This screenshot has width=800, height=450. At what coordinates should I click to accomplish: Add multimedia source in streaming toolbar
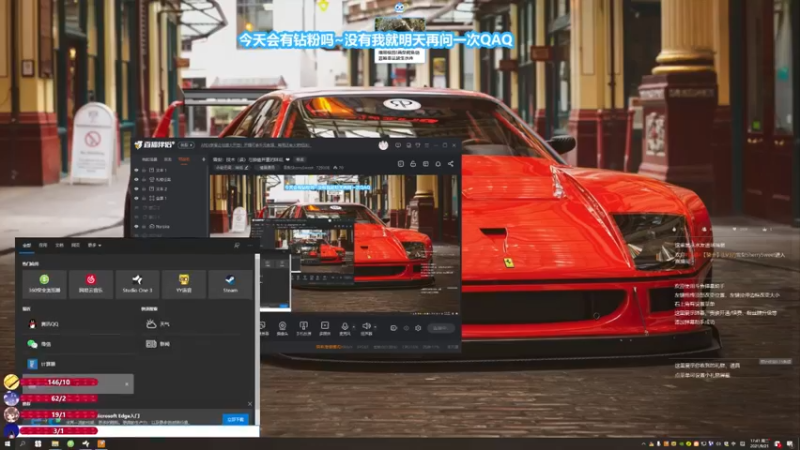(324, 328)
